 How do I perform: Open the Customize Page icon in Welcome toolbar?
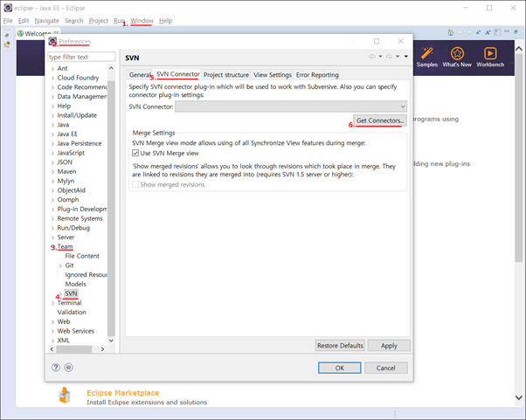tap(497, 32)
